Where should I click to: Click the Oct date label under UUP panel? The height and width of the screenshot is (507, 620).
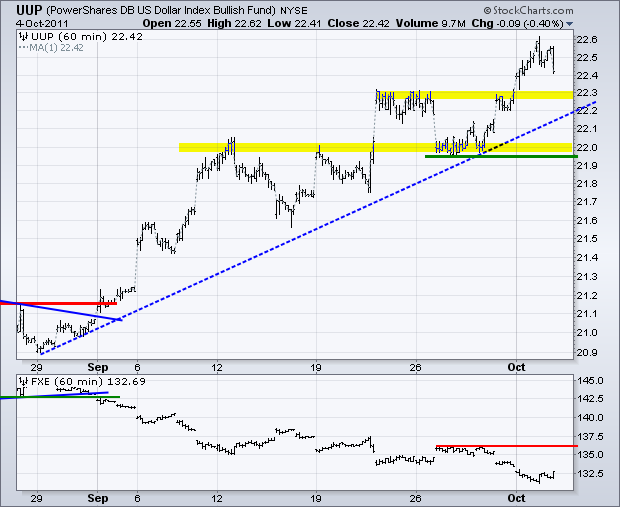pos(516,367)
